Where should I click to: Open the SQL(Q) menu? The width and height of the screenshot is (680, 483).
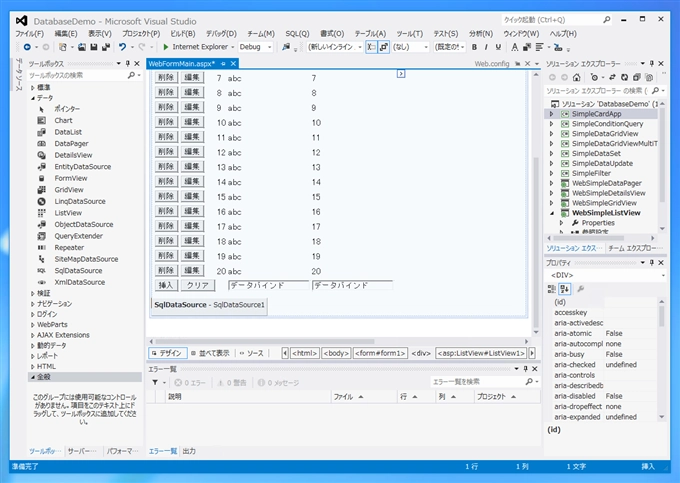click(x=297, y=33)
